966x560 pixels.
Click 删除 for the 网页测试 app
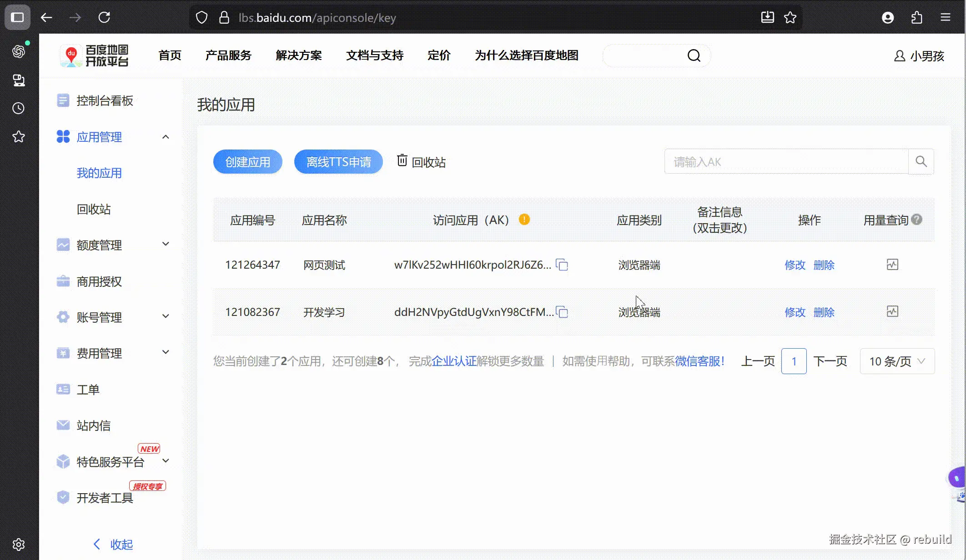[824, 265]
